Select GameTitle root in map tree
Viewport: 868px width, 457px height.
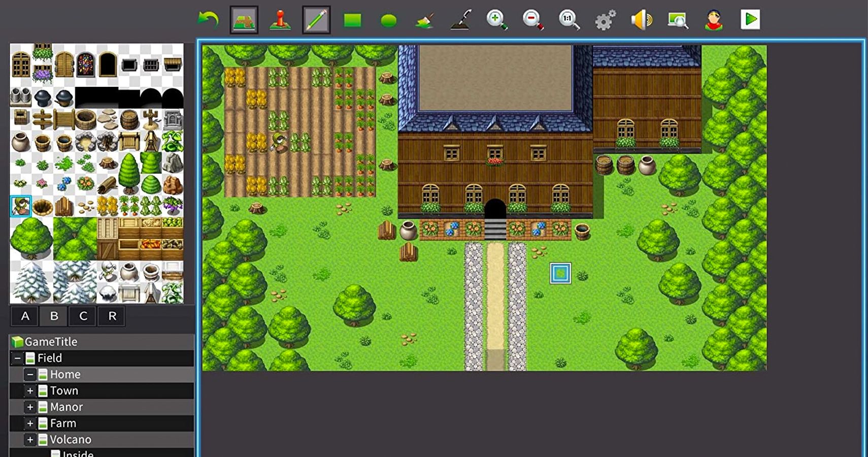click(x=51, y=342)
